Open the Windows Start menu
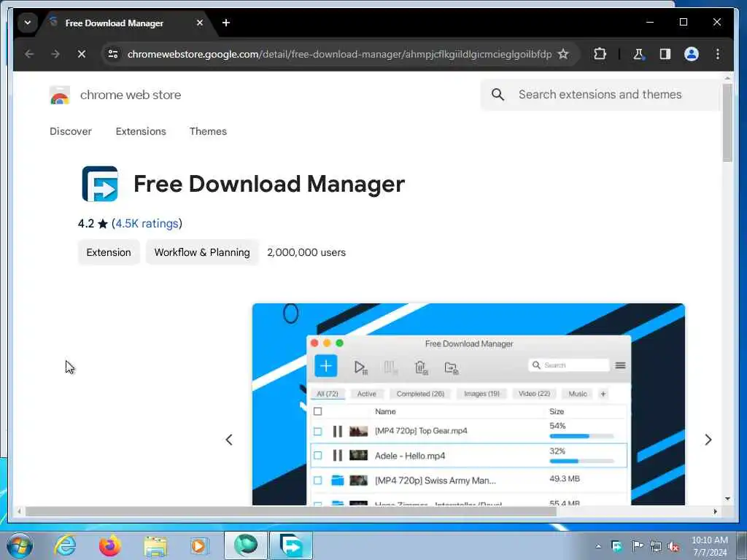 [x=19, y=545]
